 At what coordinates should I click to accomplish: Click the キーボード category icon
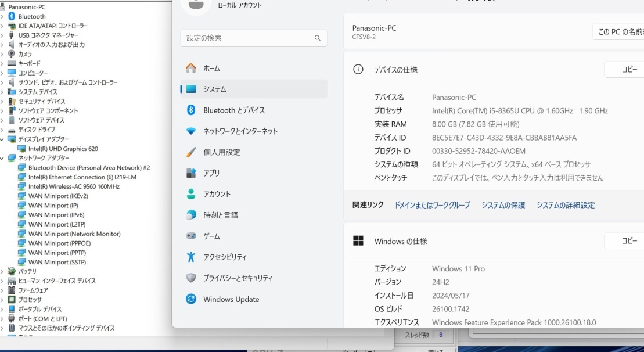coord(12,64)
